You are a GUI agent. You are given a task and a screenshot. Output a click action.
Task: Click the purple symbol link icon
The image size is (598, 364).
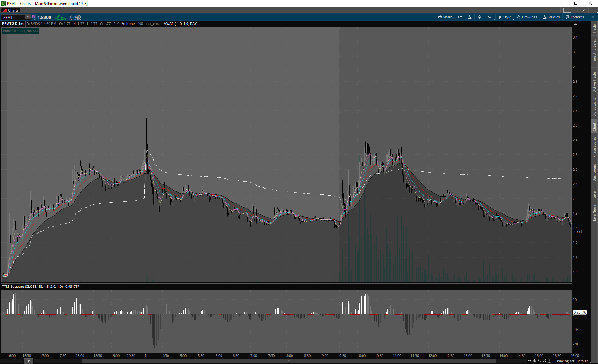click(x=33, y=17)
